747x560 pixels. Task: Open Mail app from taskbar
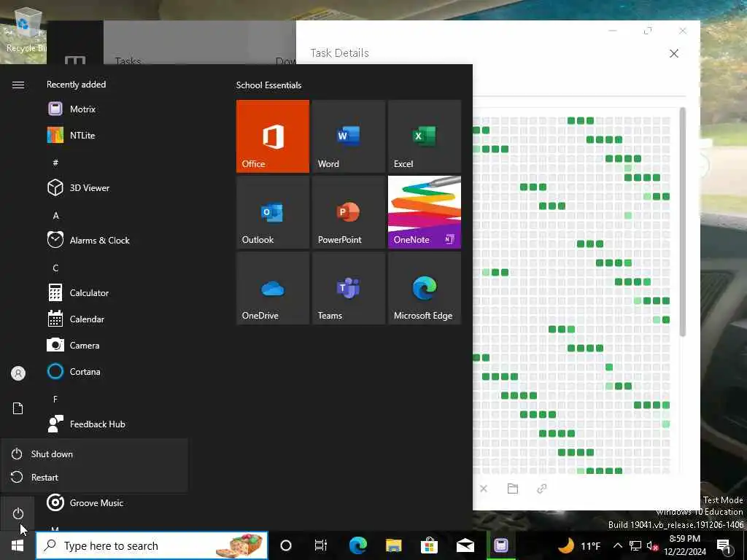(465, 545)
